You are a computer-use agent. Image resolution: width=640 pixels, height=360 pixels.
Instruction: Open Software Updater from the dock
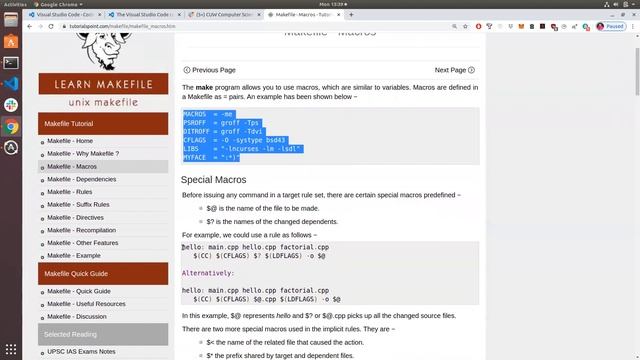pos(11,148)
